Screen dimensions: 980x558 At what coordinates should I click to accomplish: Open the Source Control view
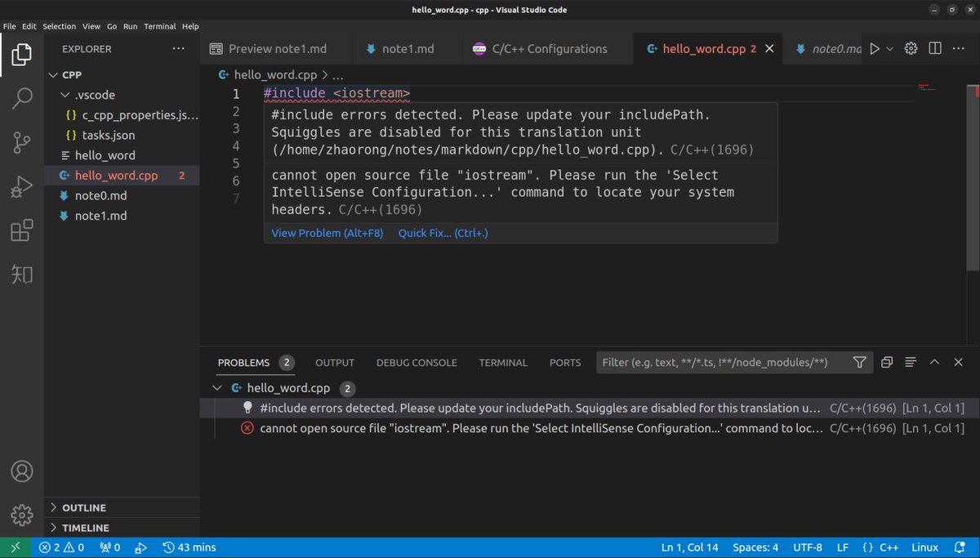point(22,144)
